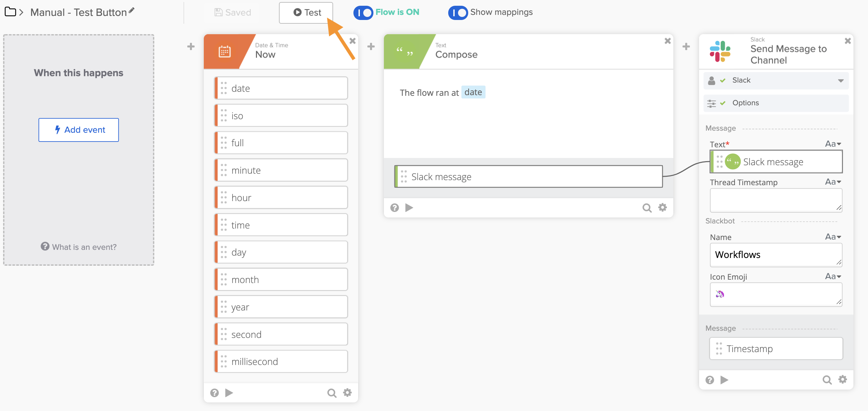Click the Thread Timestamp input field

pyautogui.click(x=776, y=200)
